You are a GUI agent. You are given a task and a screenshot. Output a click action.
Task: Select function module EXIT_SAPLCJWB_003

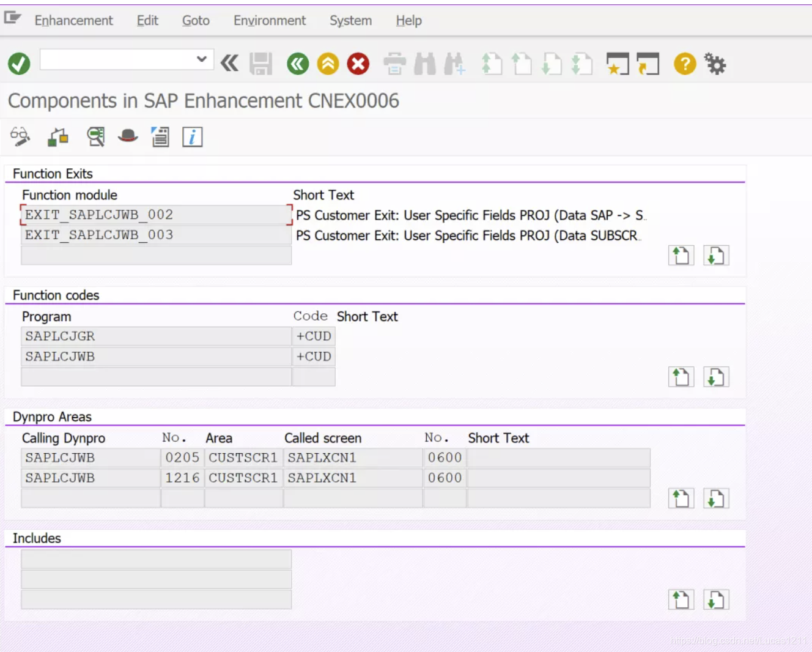(157, 235)
